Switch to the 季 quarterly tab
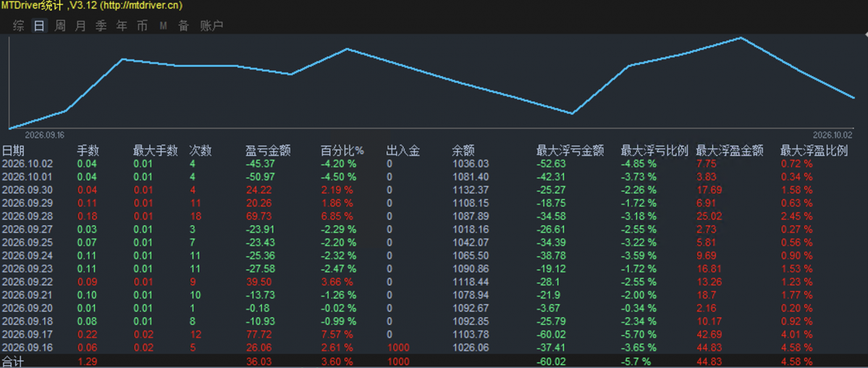 click(x=101, y=25)
